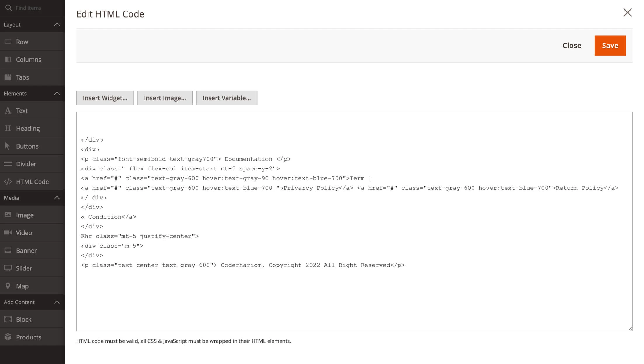Click the Heading element icon
Viewport: 644px width, 364px height.
coord(8,128)
